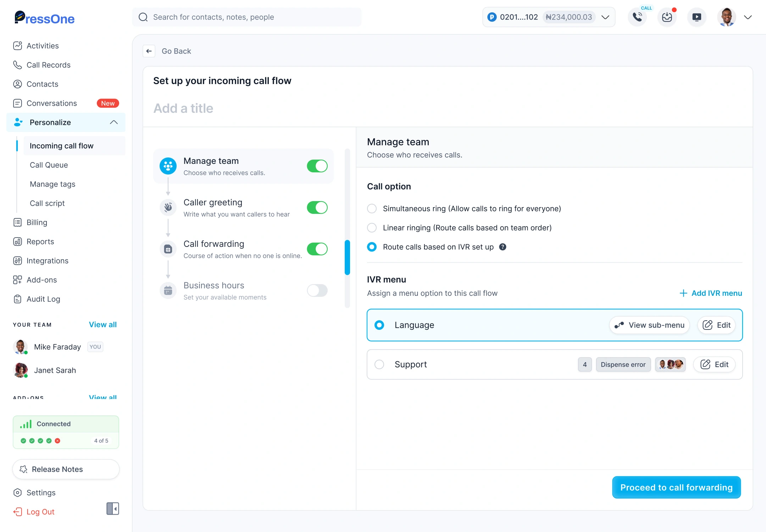
Task: Open the phone number balance dropdown
Action: 605,17
